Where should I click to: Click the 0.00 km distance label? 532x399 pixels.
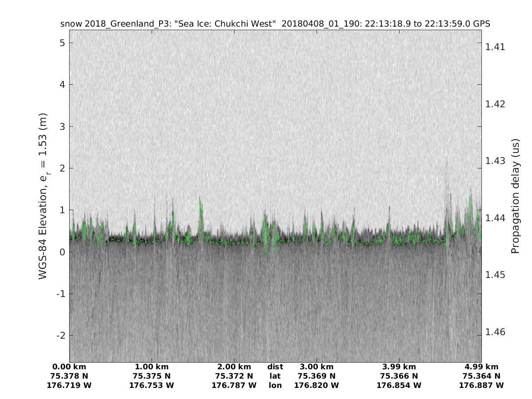(69, 367)
